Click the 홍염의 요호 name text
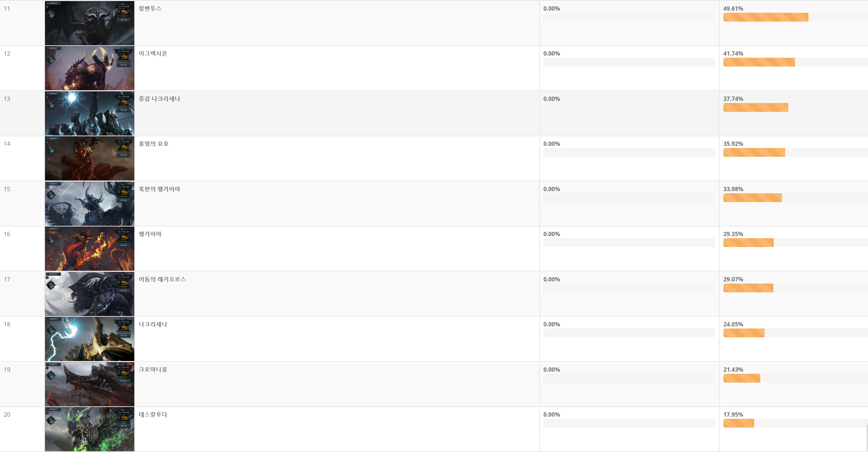The image size is (868, 452). (153, 144)
